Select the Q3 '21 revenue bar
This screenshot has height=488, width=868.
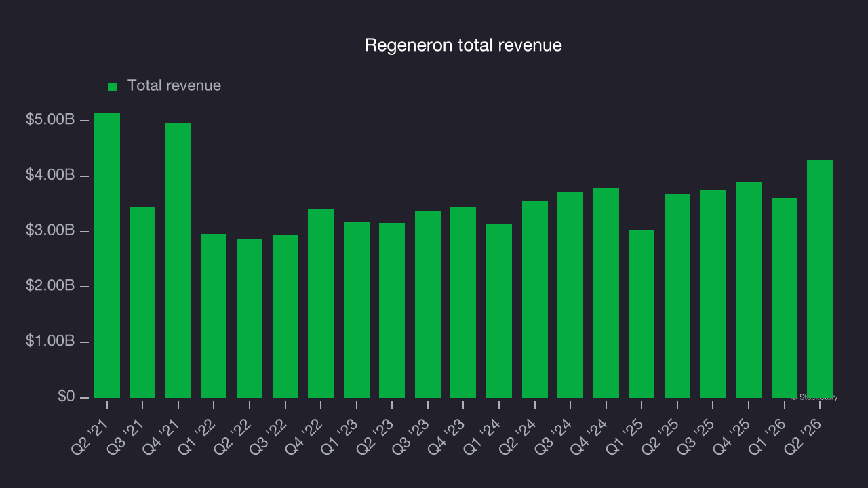(142, 302)
